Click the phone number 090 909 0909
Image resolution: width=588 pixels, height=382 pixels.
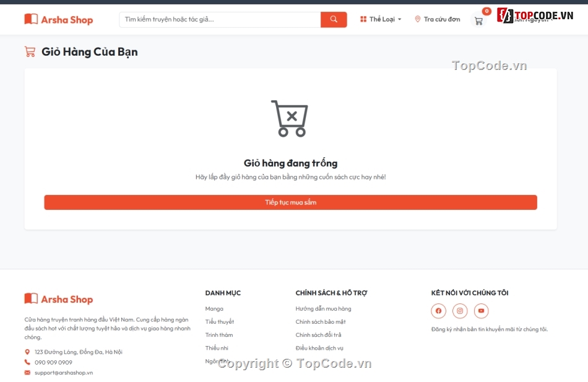pos(53,362)
